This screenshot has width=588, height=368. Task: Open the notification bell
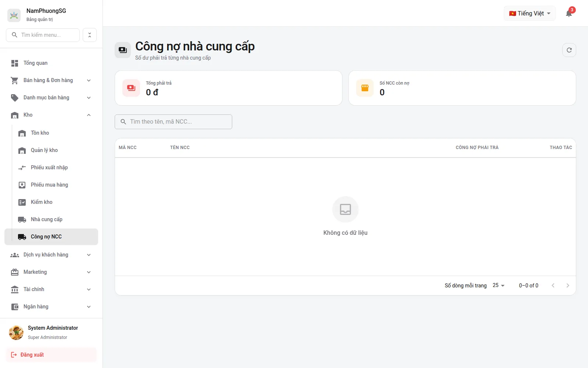pyautogui.click(x=569, y=14)
